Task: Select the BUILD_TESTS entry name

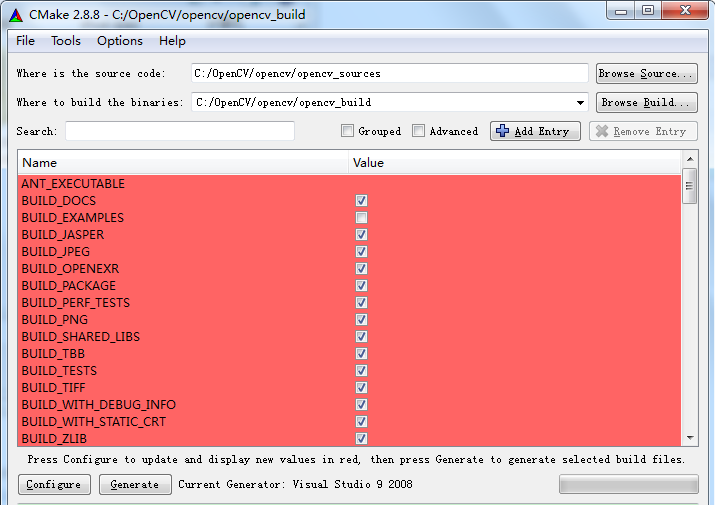Action: point(59,371)
